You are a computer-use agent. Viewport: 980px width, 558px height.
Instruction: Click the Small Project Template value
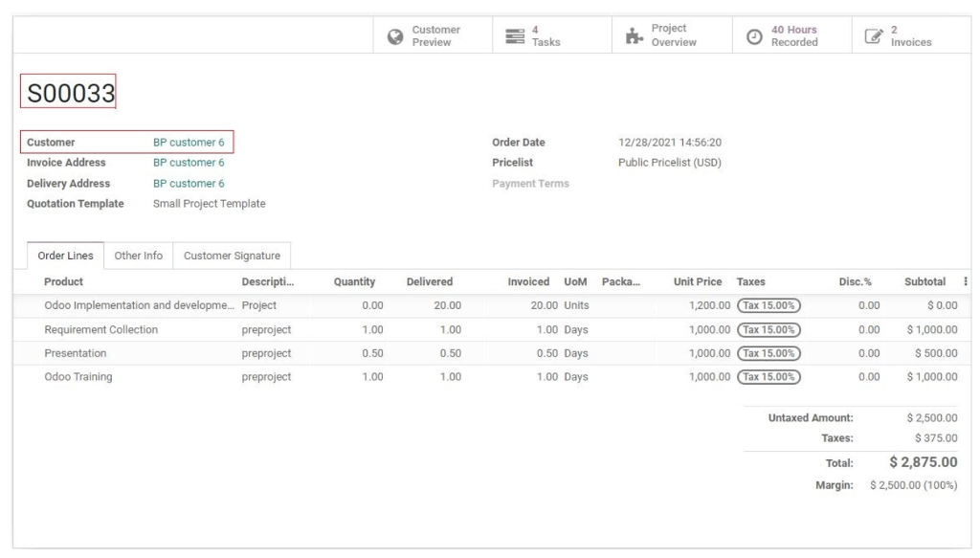(210, 204)
